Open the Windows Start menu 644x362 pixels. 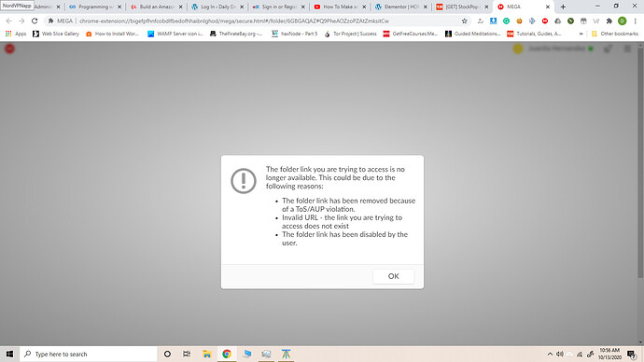9,354
